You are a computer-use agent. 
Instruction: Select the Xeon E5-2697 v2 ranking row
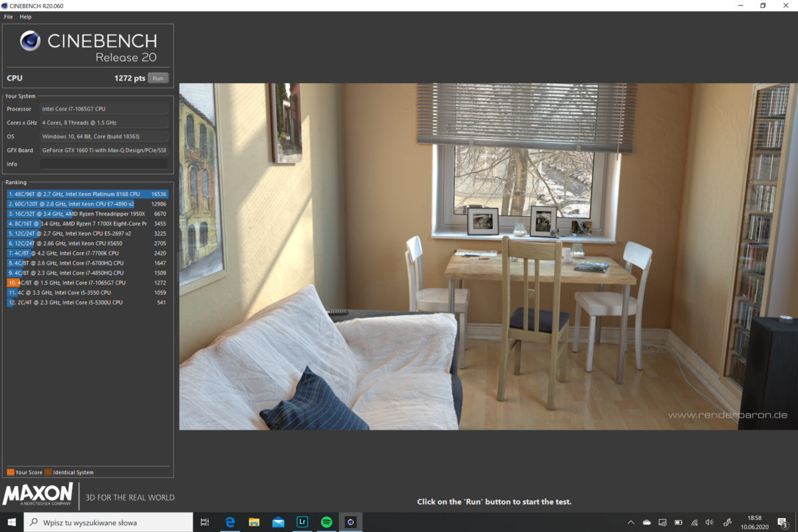(87, 233)
